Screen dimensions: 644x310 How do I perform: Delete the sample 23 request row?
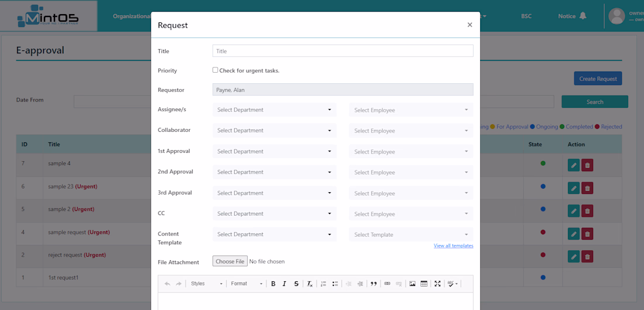[x=587, y=188]
